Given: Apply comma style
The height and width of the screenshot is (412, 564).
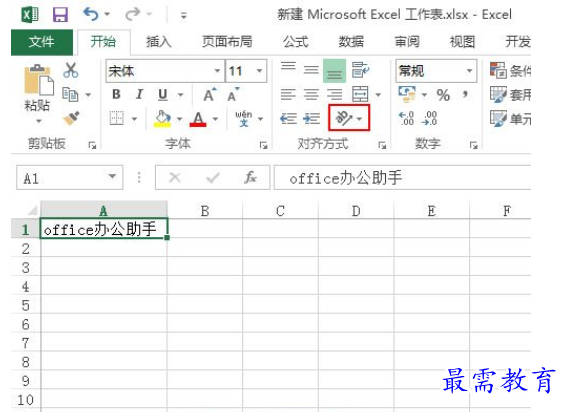Looking at the screenshot, I should 465,95.
